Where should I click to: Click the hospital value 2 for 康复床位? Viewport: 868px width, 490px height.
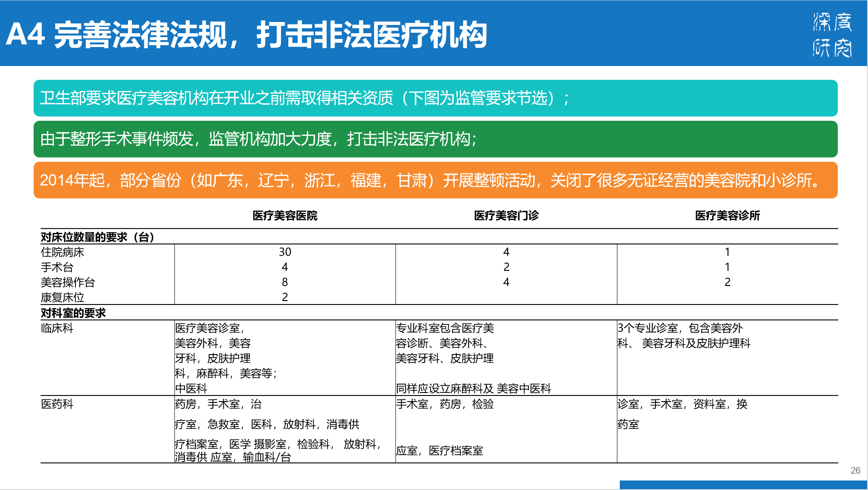point(285,297)
